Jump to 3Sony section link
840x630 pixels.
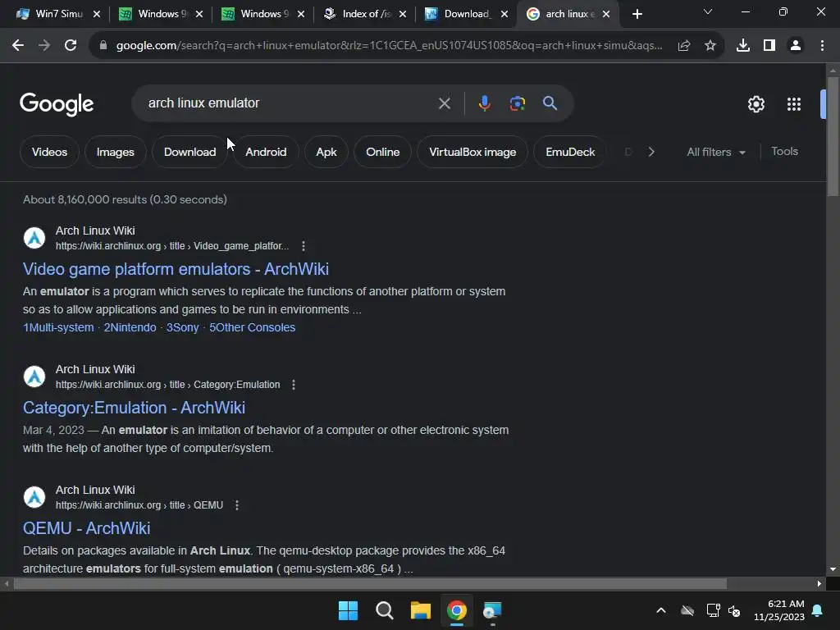point(182,327)
